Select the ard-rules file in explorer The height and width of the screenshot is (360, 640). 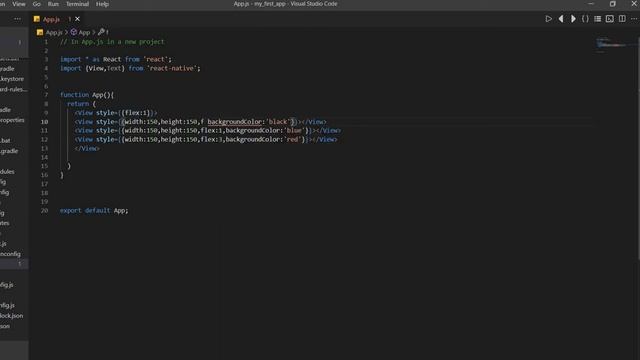[14, 89]
